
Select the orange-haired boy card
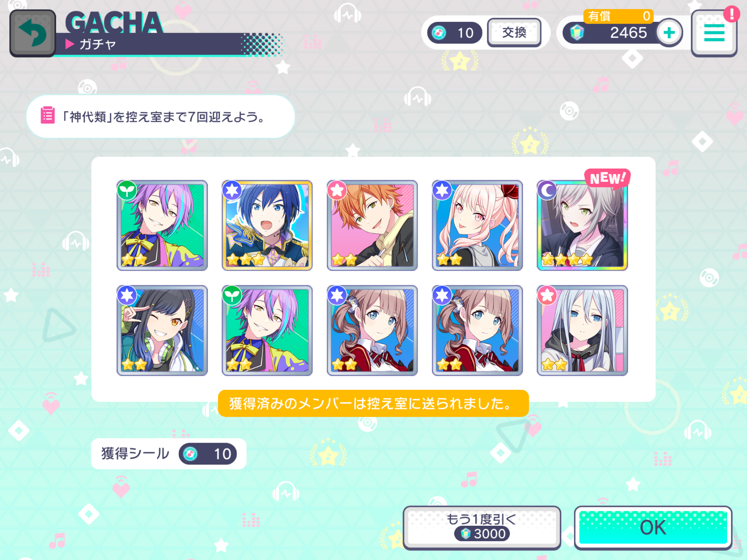372,225
